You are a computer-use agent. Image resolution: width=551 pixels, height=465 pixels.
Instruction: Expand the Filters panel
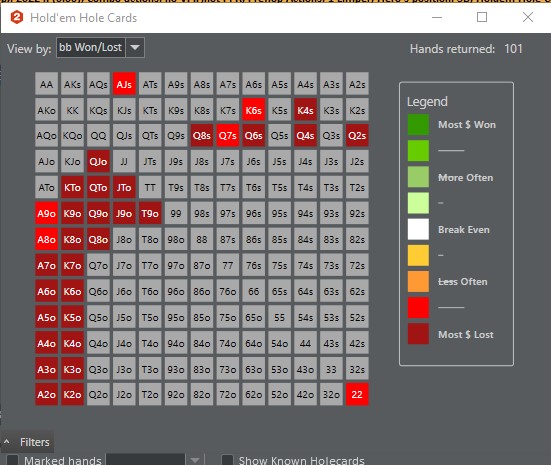pyautogui.click(x=27, y=442)
